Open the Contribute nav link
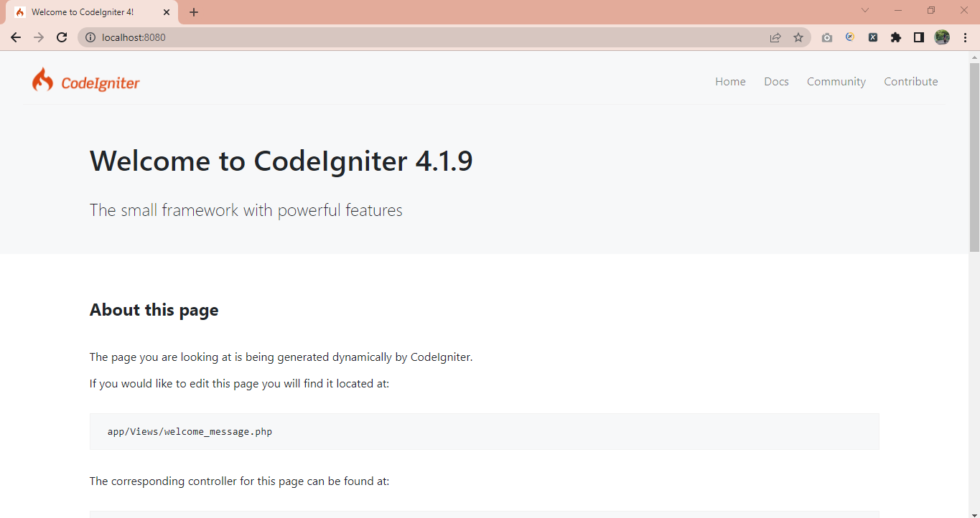Image resolution: width=980 pixels, height=518 pixels. [x=911, y=82]
